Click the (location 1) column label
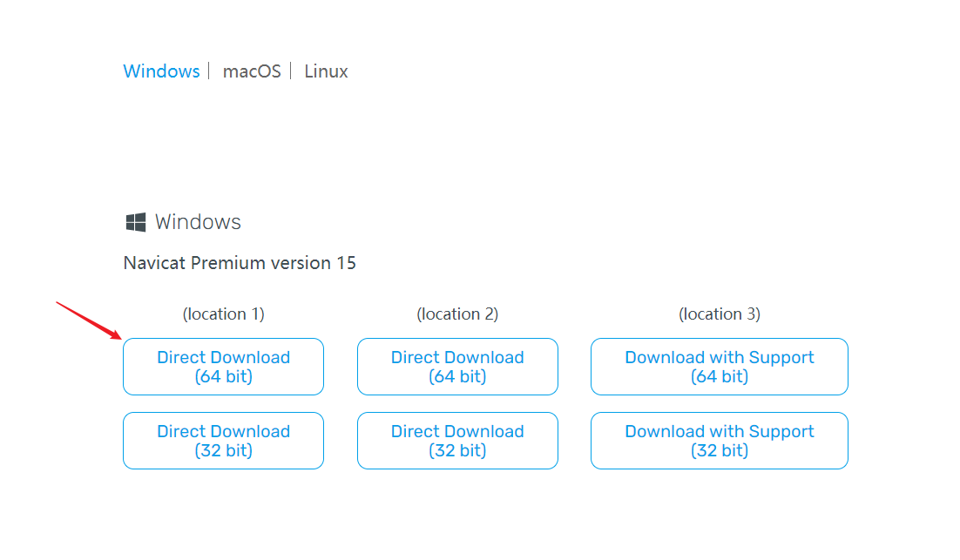 223,314
